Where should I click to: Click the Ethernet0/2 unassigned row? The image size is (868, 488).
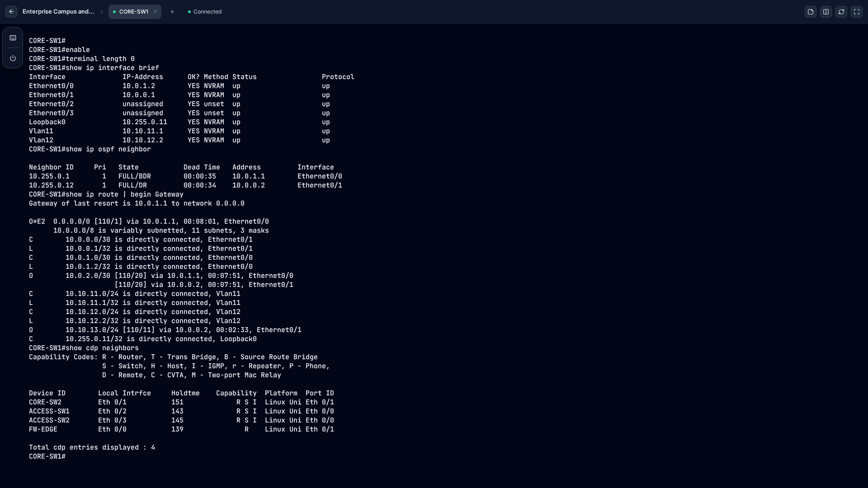(179, 104)
